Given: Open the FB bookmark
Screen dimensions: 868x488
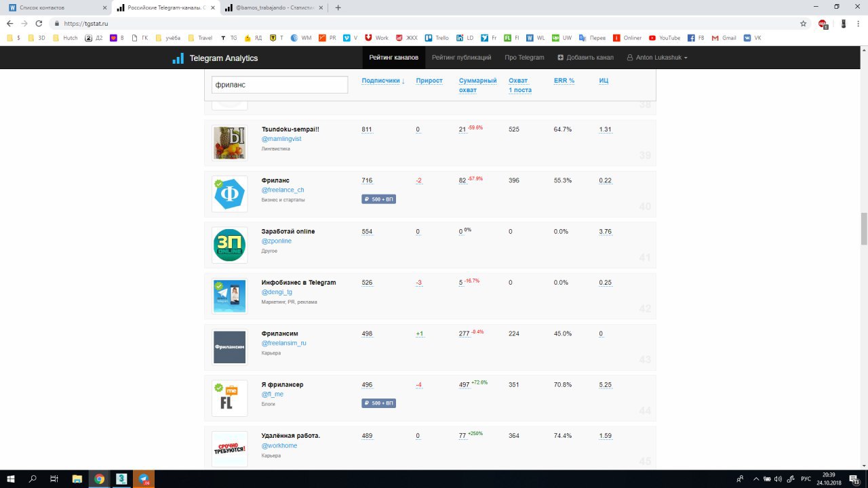Looking at the screenshot, I should coord(696,38).
